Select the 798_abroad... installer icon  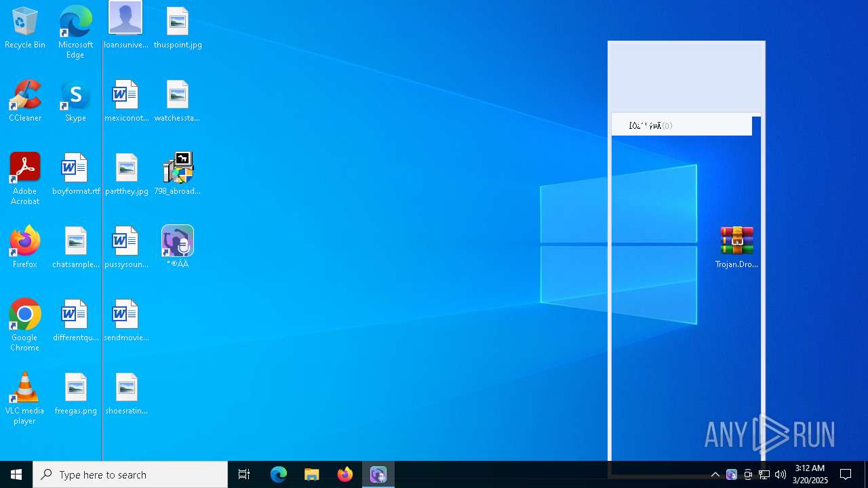[178, 175]
